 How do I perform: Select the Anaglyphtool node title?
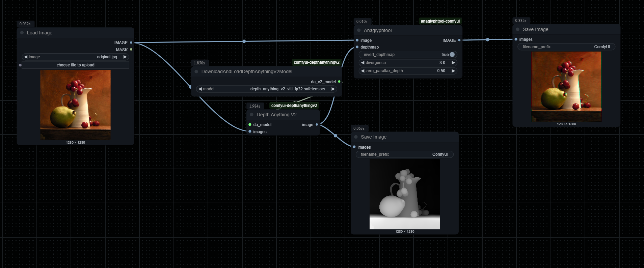pos(378,30)
